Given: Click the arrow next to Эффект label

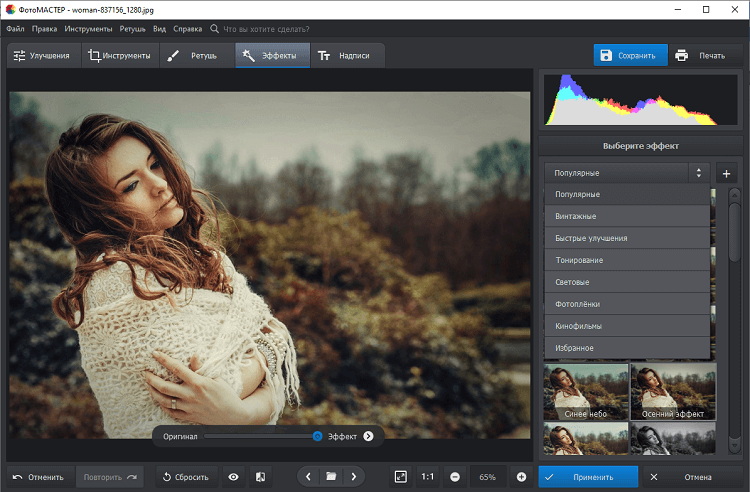Looking at the screenshot, I should click(x=368, y=436).
